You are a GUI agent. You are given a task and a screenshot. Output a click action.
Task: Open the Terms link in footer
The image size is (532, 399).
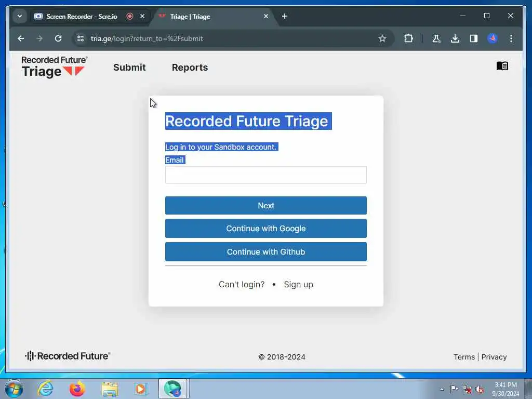coord(464,357)
